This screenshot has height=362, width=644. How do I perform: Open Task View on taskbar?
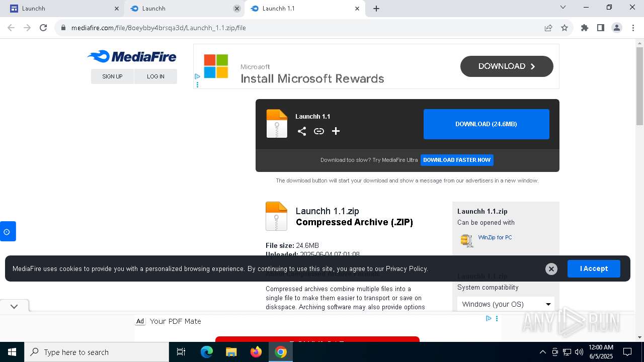pos(181,352)
